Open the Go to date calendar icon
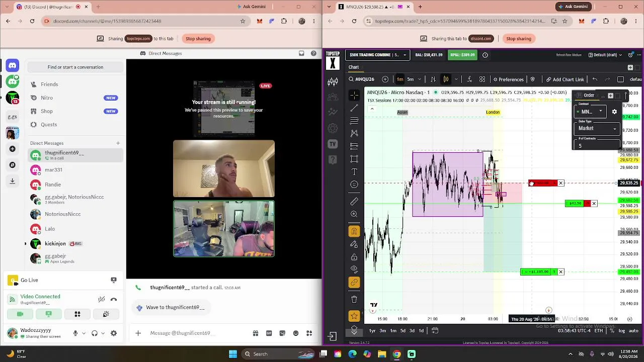644x362 pixels. [x=435, y=330]
